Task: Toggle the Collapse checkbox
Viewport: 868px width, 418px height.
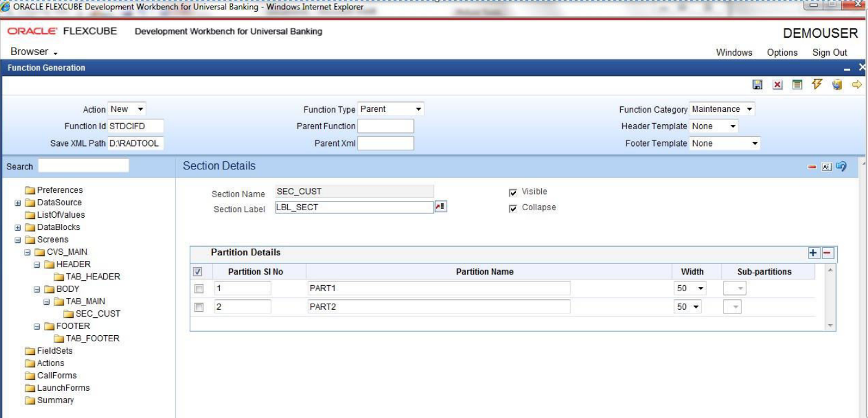Action: 513,208
